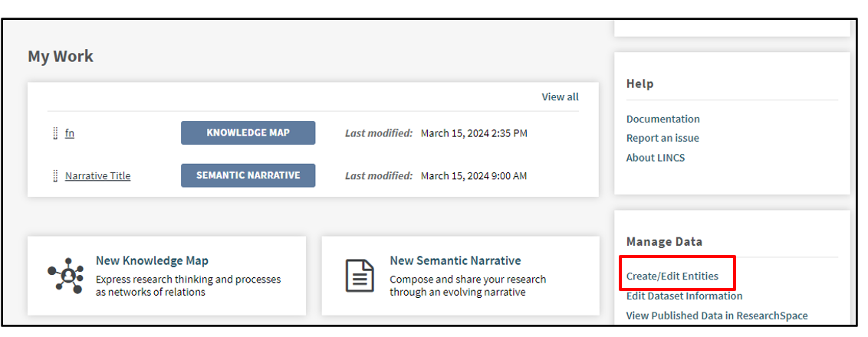Click the SEMANTIC NARRATIVE badge button
The height and width of the screenshot is (337, 868).
click(248, 175)
